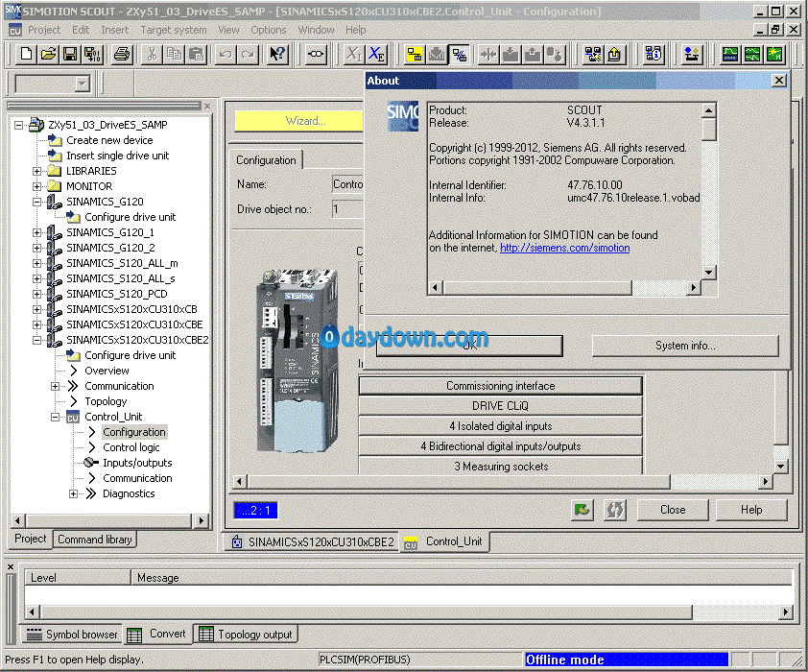
Task: Click the New project toolbar icon
Action: [x=26, y=54]
